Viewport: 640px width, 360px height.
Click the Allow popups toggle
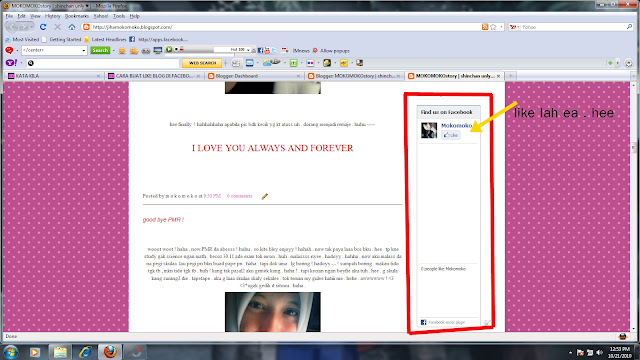[331, 51]
